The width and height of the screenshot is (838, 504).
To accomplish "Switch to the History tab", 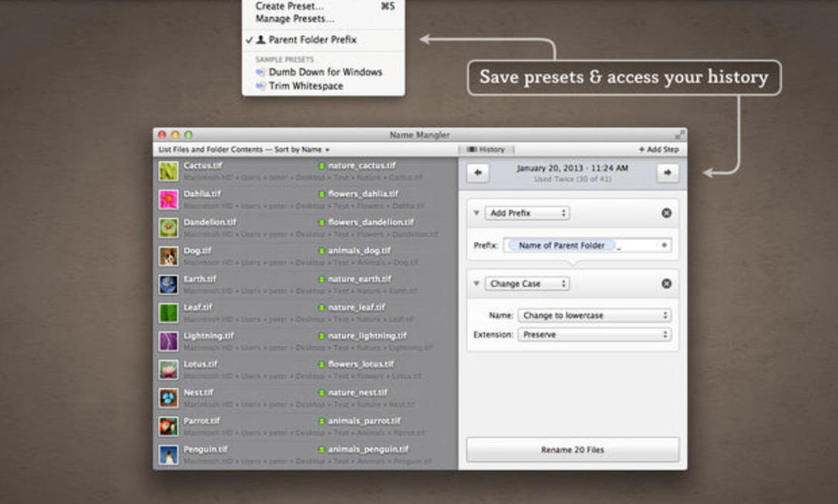I will (486, 150).
